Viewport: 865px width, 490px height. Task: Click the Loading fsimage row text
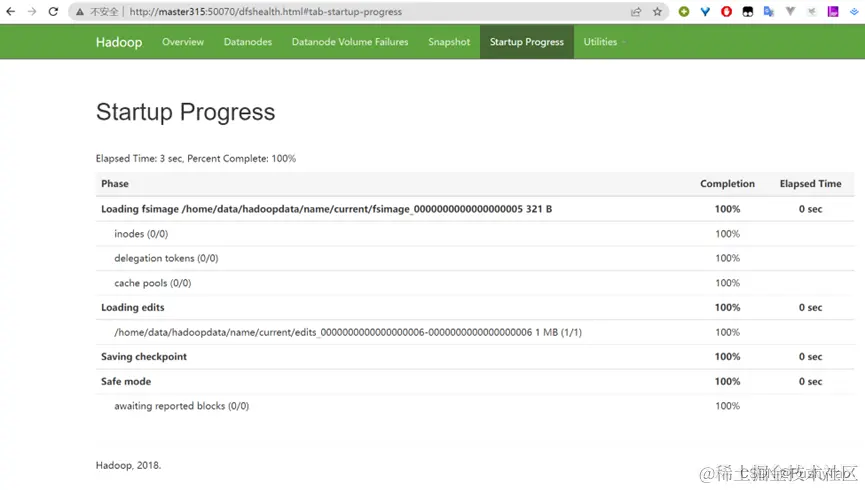[327, 209]
